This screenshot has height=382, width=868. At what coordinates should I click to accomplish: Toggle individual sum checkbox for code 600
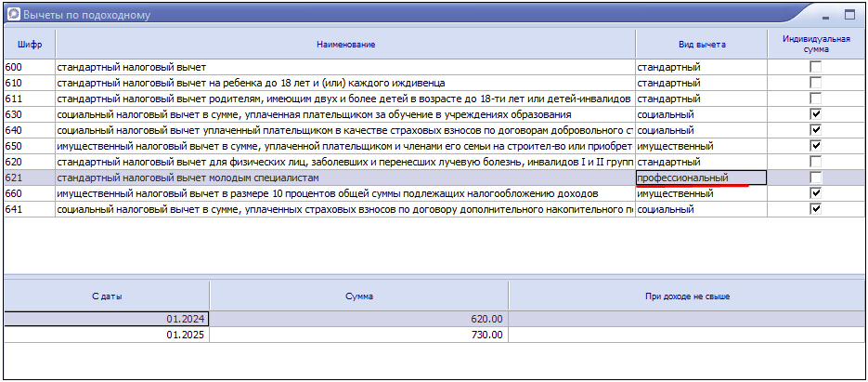[x=815, y=68]
